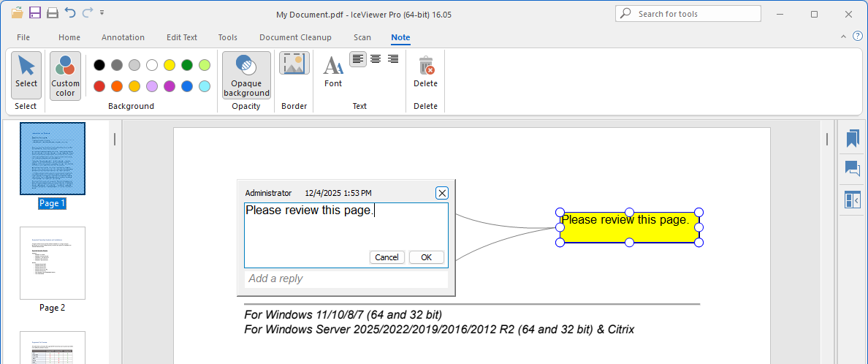The width and height of the screenshot is (868, 364).
Task: Click the Administrator author label
Action: tap(268, 193)
